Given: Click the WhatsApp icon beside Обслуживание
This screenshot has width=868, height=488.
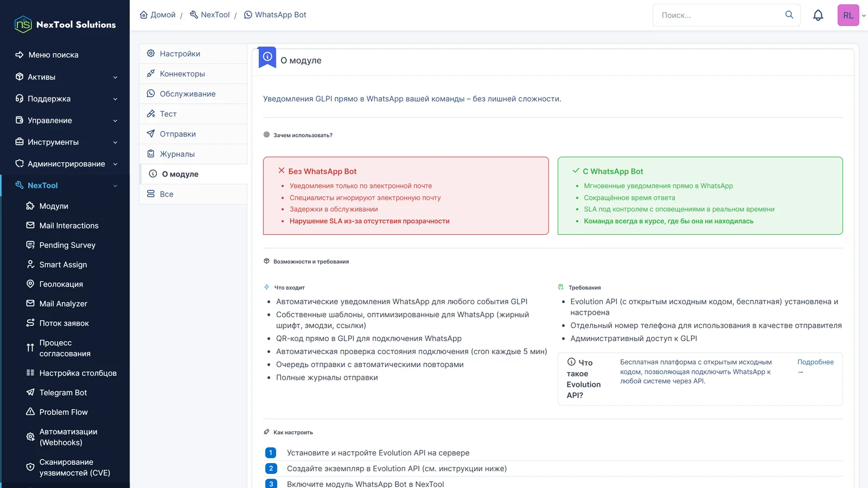Looking at the screenshot, I should tap(151, 93).
